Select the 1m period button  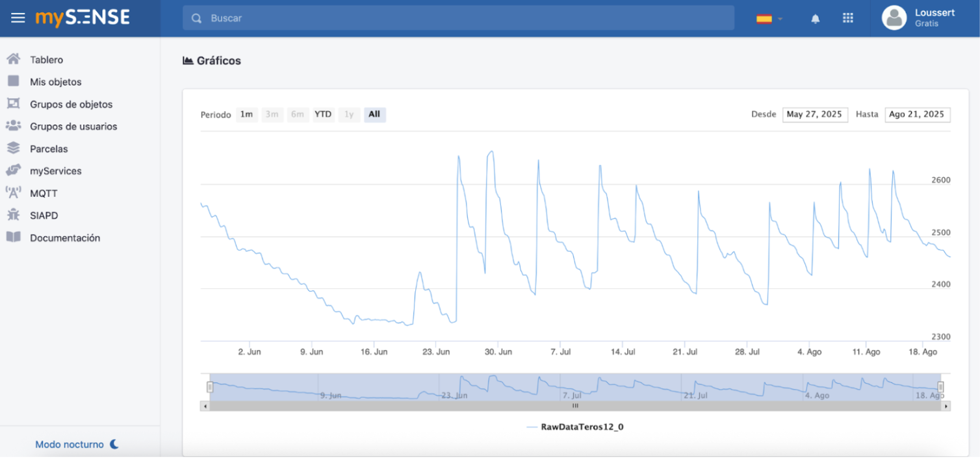246,115
